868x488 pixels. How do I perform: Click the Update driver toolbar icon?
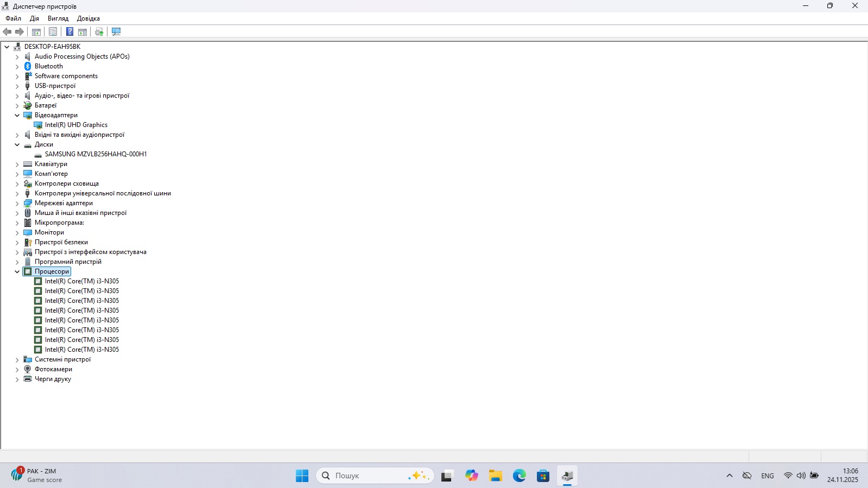(99, 31)
